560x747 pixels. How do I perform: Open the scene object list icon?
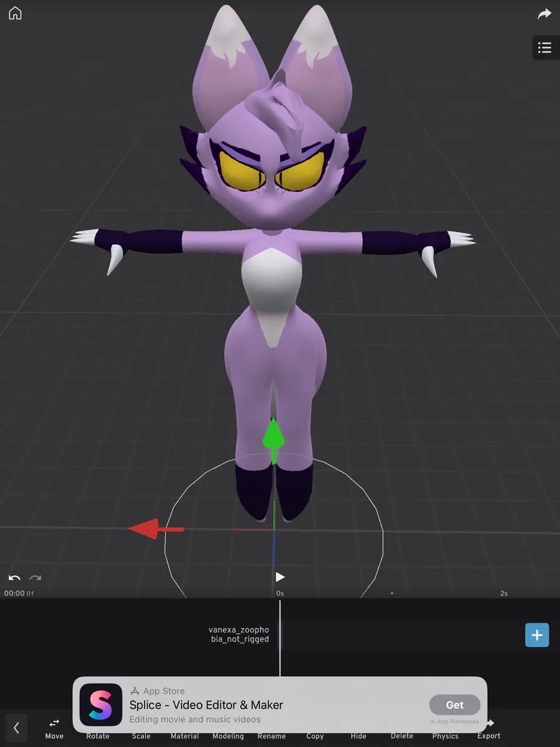point(545,48)
